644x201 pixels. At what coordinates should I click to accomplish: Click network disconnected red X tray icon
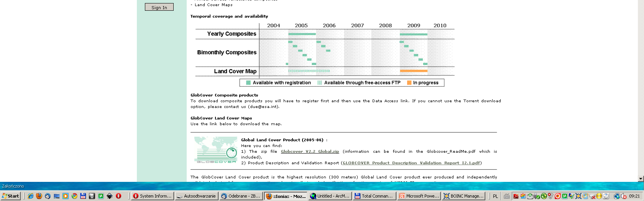point(592,196)
